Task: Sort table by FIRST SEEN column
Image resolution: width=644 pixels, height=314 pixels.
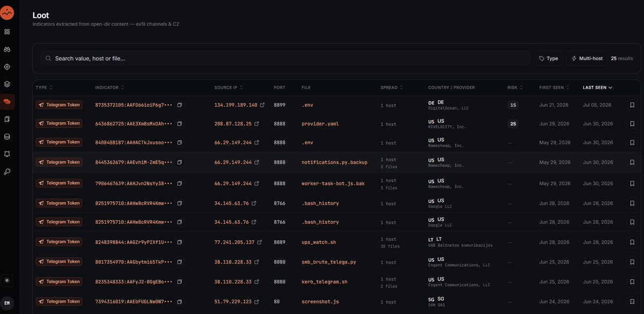Action: pyautogui.click(x=554, y=87)
